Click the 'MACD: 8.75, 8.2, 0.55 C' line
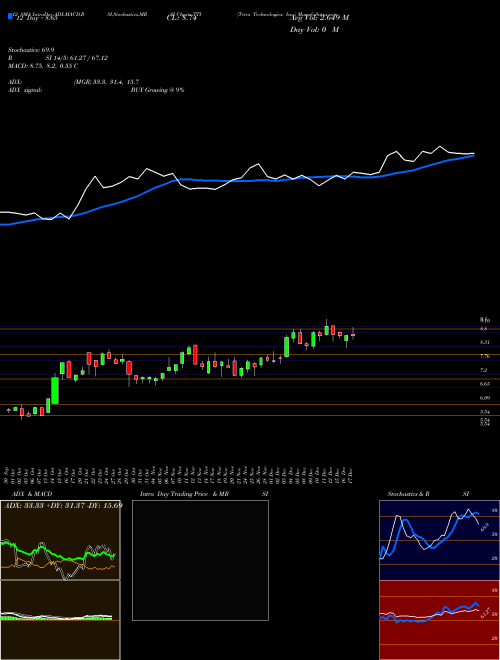500x660 pixels. pos(43,66)
